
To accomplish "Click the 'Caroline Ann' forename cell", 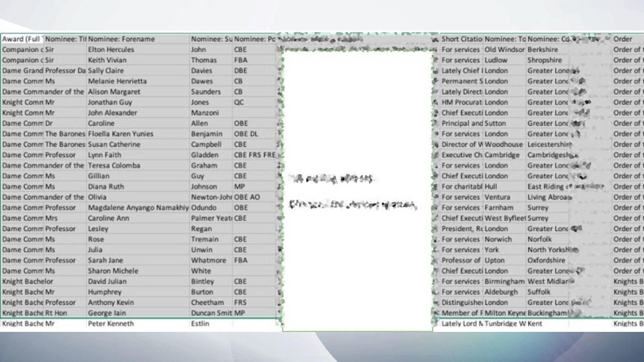I will [x=138, y=218].
